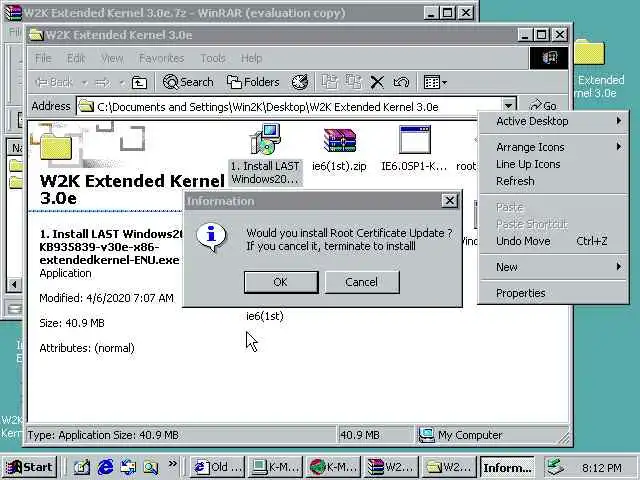Click Cancel in the Information dialog
Screen dimensions: 640x480
[x=362, y=282]
